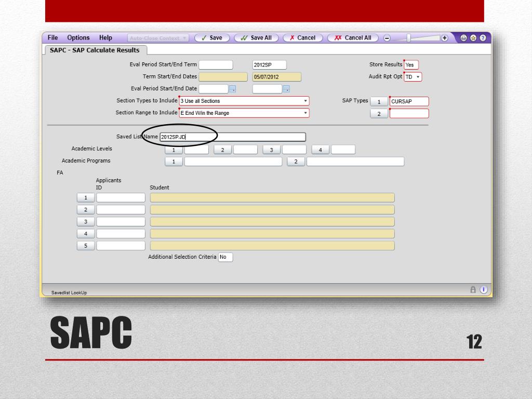Click the Eval Period Start Term field

pos(216,65)
